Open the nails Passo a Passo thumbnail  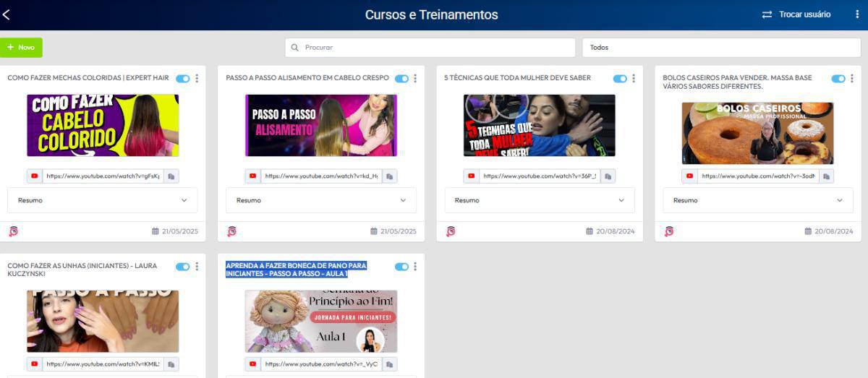coord(103,321)
